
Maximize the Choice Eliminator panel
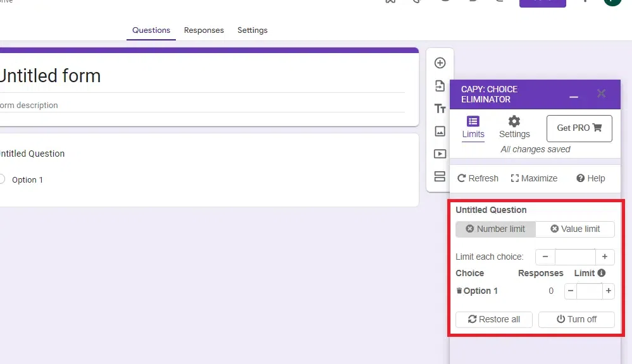pyautogui.click(x=534, y=178)
